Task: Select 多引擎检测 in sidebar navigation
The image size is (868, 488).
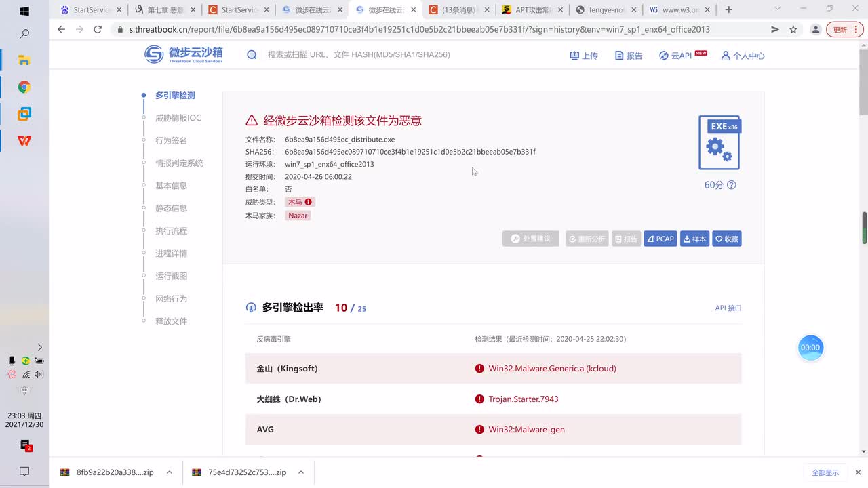Action: click(x=175, y=96)
